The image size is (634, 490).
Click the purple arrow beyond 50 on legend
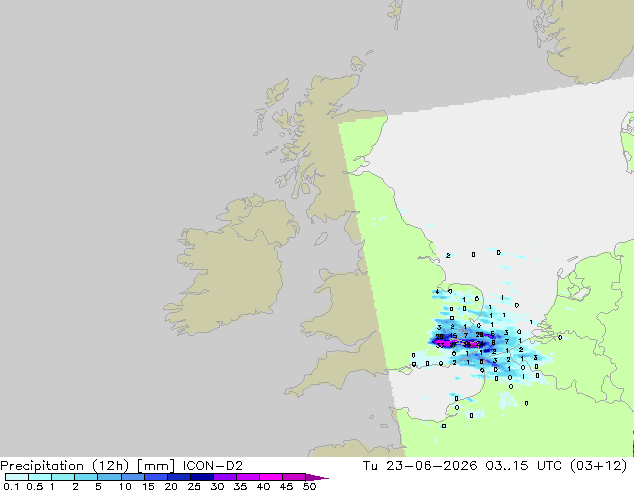click(317, 477)
